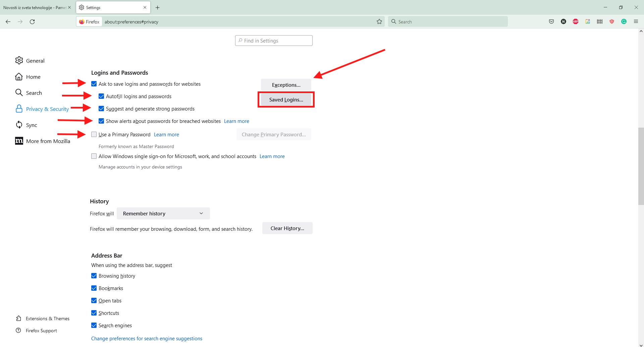
Task: Toggle Suggest and generate strong passwords
Action: (101, 109)
